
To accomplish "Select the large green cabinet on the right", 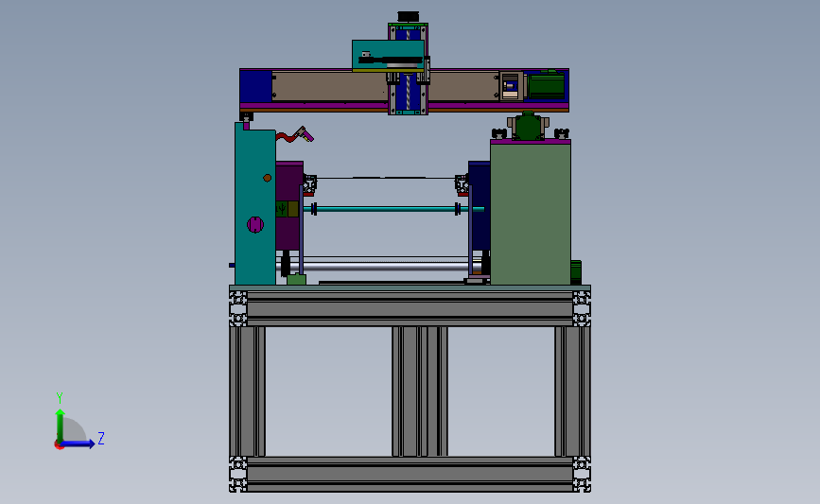I will (531, 215).
